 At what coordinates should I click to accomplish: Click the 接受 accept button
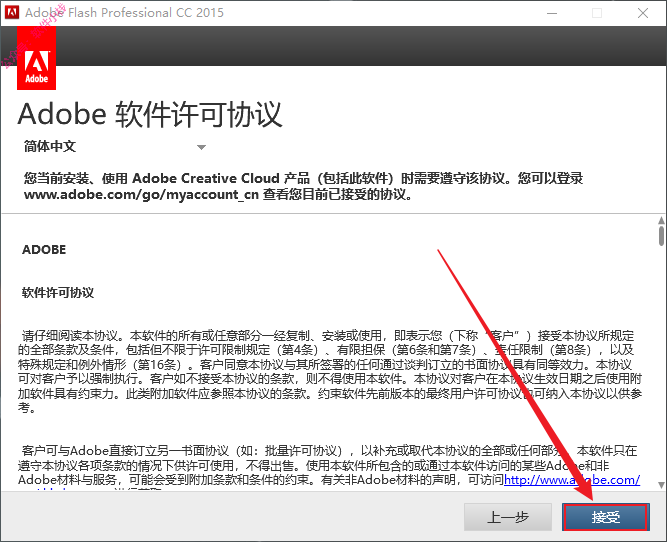[606, 517]
